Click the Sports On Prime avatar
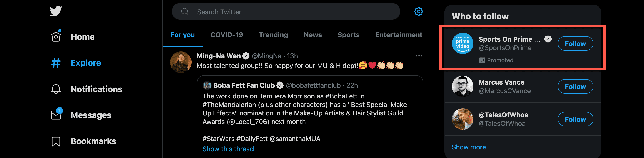Image resolution: width=644 pixels, height=158 pixels. tap(463, 43)
